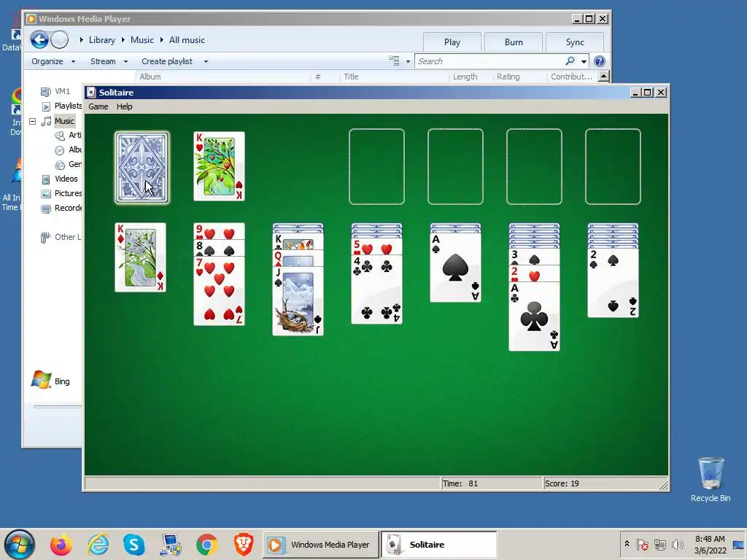The width and height of the screenshot is (747, 560).
Task: Open the Organize dropdown menu
Action: [x=53, y=61]
